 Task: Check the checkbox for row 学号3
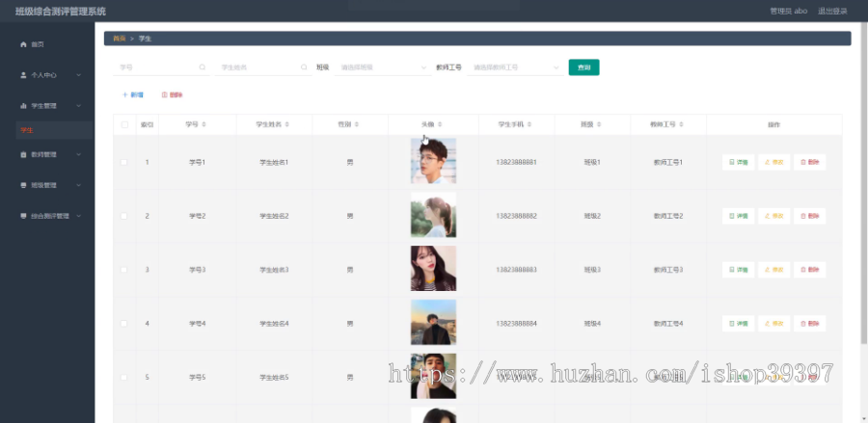pyautogui.click(x=124, y=269)
